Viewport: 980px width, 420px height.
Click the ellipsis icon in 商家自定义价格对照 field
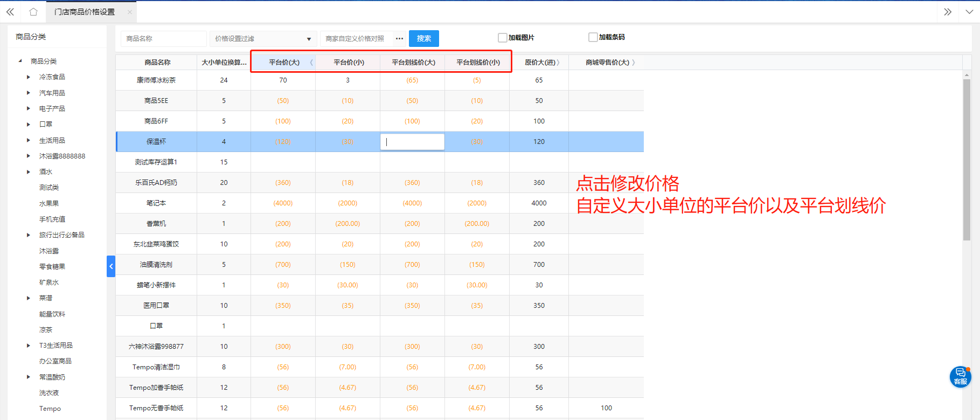(399, 39)
